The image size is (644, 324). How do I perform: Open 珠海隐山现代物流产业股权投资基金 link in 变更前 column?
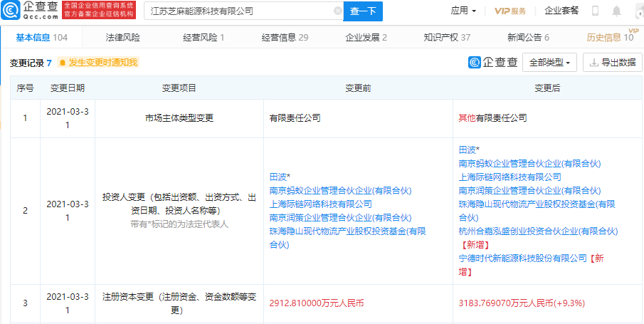348,238
